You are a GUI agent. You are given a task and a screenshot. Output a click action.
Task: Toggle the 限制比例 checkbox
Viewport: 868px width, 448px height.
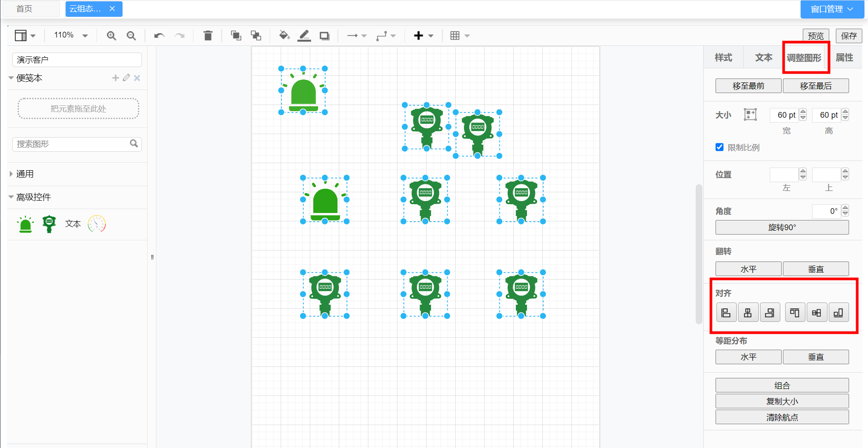pos(720,147)
